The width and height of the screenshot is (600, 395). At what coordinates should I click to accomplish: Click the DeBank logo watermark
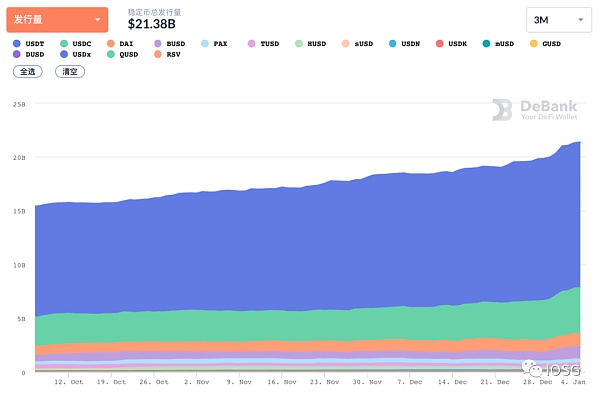pos(535,110)
